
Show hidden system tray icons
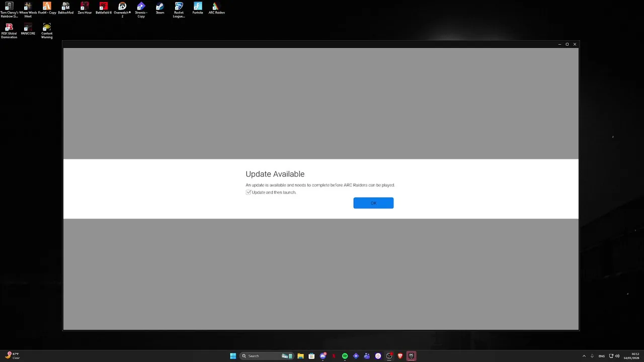(x=584, y=356)
